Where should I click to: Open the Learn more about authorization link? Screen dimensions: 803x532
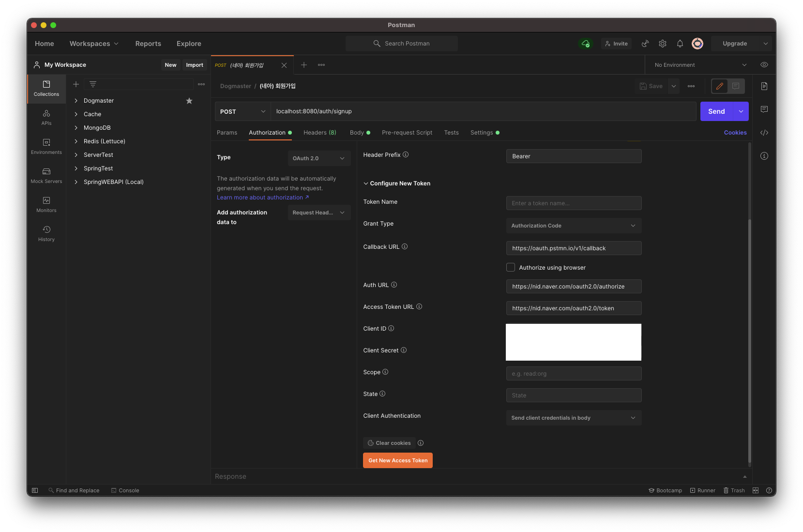(263, 198)
